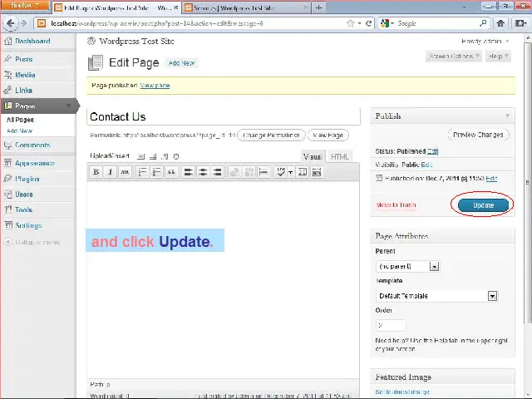Open the Parent page dropdown
Viewport: 532px width, 399px height.
click(408, 266)
